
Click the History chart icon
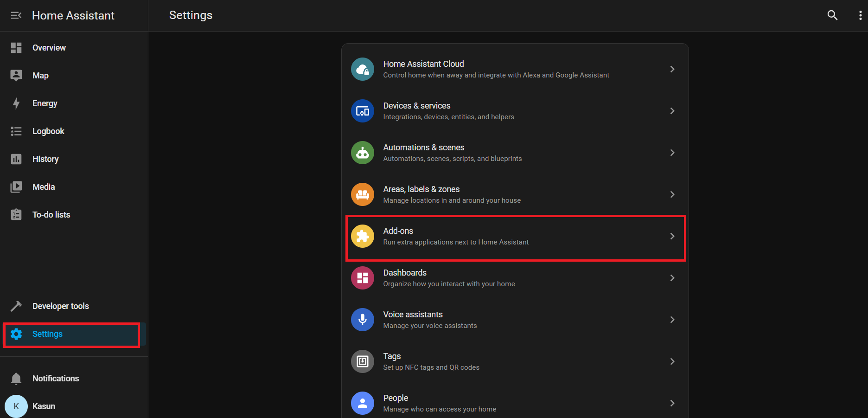(x=16, y=159)
